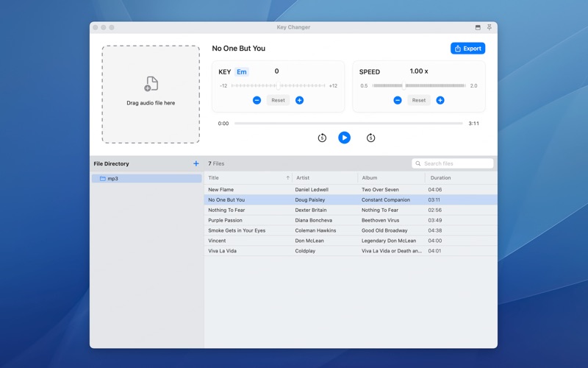Image resolution: width=588 pixels, height=368 pixels.
Task: Click album Legendary Don McLean
Action: pyautogui.click(x=389, y=241)
